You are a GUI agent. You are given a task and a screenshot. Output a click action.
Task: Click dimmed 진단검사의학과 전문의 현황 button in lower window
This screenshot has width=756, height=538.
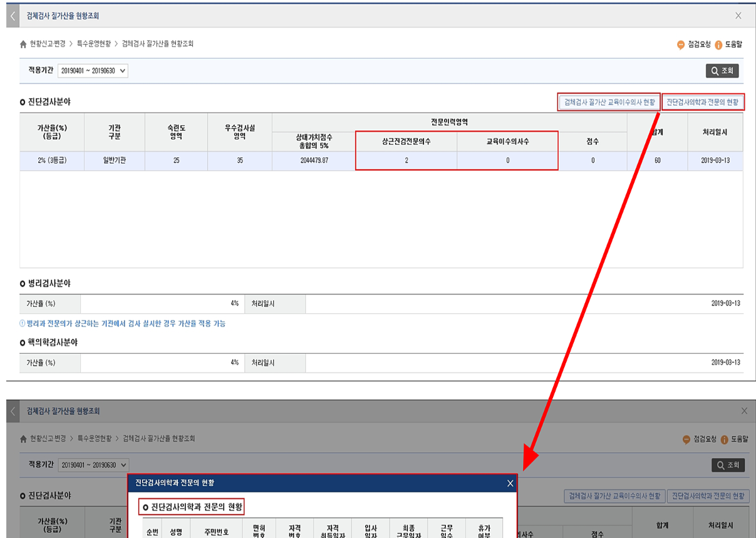708,496
